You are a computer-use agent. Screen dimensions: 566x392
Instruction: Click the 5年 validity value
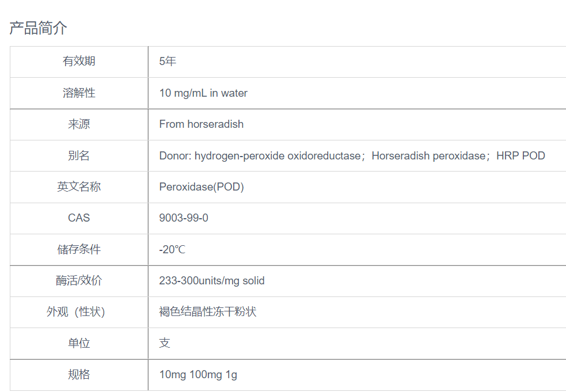(x=168, y=61)
